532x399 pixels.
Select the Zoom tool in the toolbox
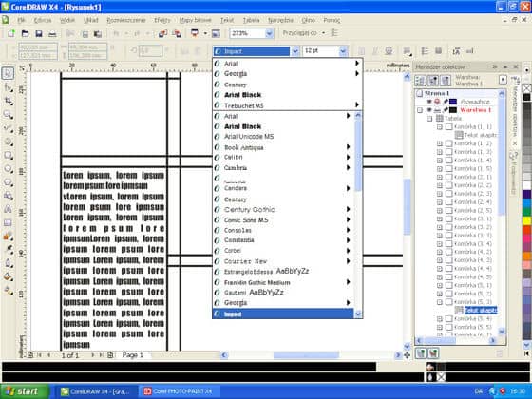click(x=8, y=114)
